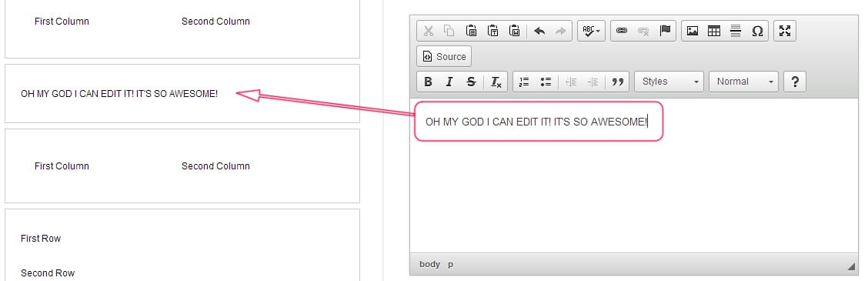Insert an image into the editor
Image resolution: width=868 pixels, height=281 pixels.
[x=692, y=31]
